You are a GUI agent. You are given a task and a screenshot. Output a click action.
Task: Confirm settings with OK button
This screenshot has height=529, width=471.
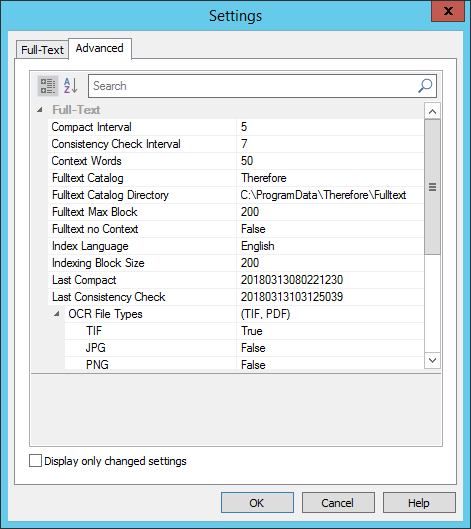pyautogui.click(x=257, y=503)
